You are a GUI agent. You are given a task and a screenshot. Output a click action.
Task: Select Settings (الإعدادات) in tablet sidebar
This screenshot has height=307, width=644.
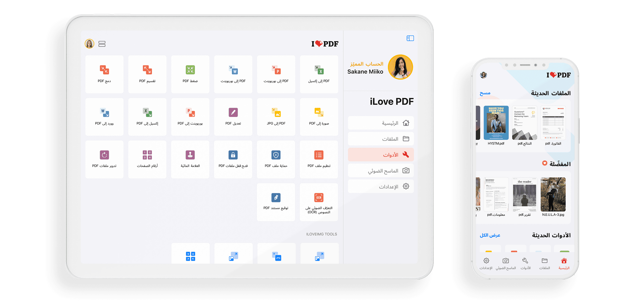[x=381, y=186]
